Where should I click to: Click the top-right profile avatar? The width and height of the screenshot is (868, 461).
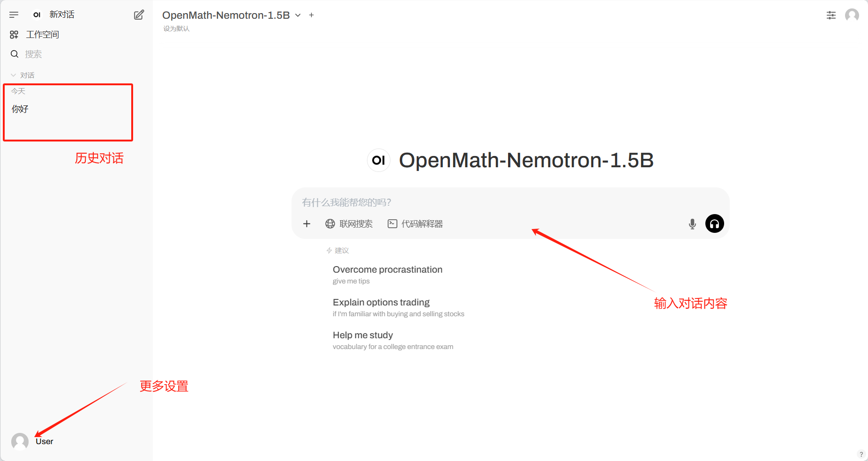tap(852, 15)
